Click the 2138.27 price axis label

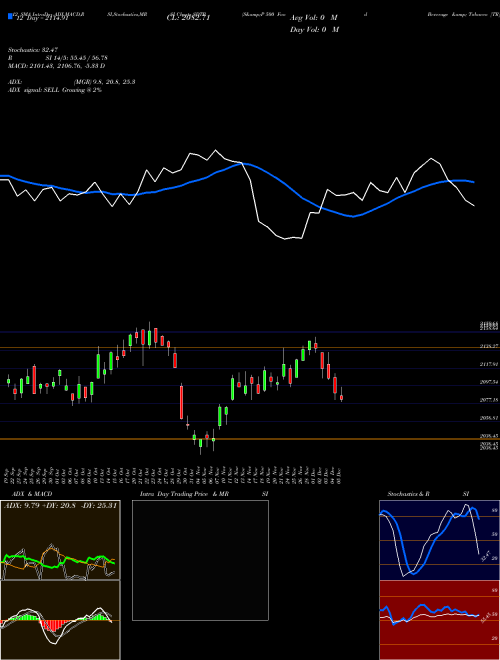[489, 346]
